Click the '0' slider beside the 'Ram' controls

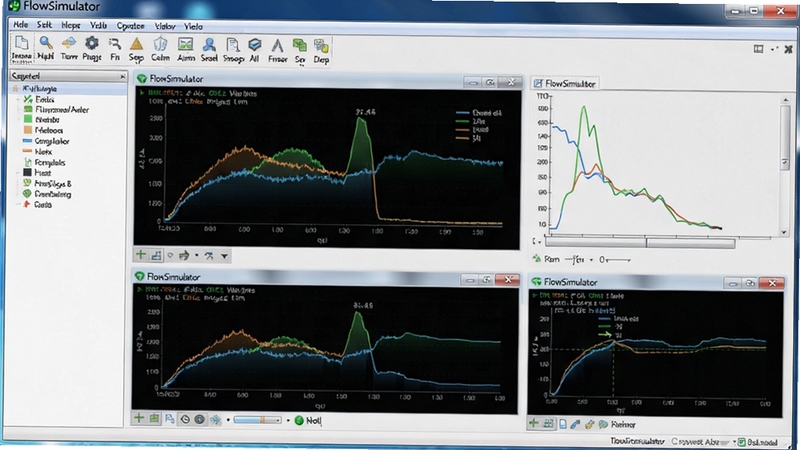[x=615, y=260]
